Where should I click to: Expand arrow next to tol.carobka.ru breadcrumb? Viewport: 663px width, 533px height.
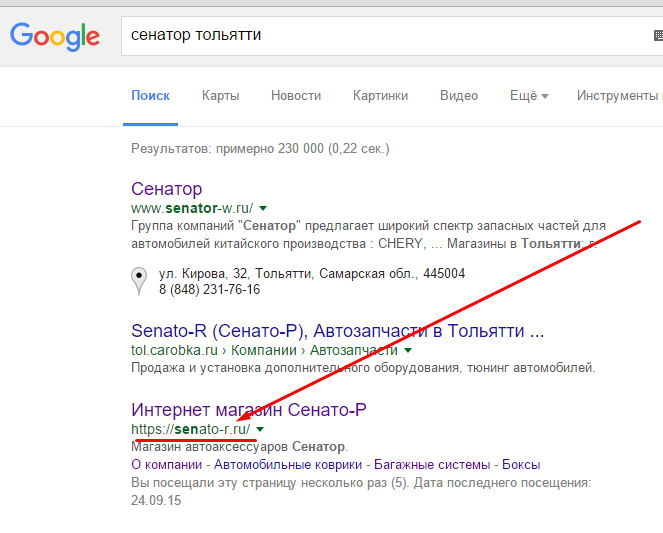[x=408, y=351]
